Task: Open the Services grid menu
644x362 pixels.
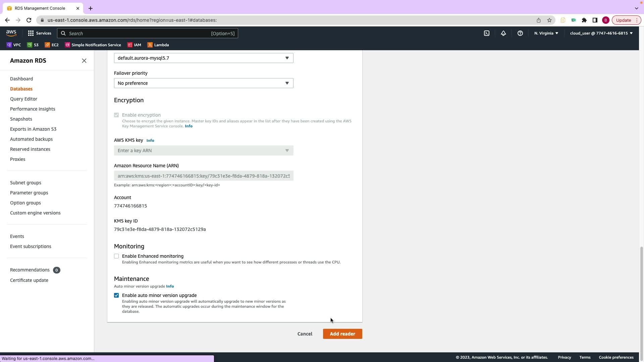Action: 39,33
